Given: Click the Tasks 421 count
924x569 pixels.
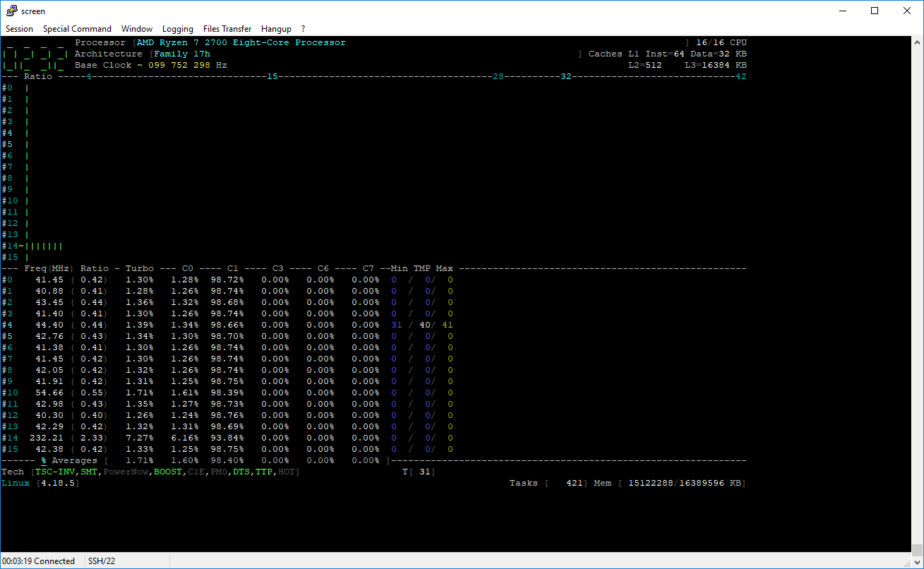Looking at the screenshot, I should click(549, 483).
